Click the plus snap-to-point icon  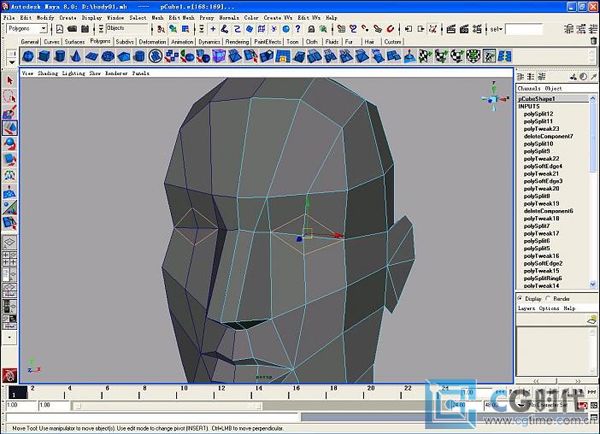(213, 29)
